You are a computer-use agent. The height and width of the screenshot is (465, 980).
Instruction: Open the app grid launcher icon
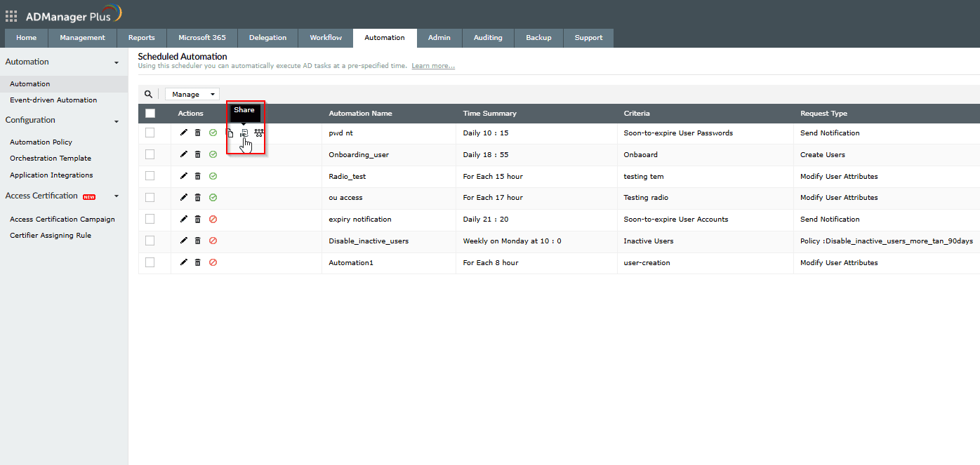point(11,16)
